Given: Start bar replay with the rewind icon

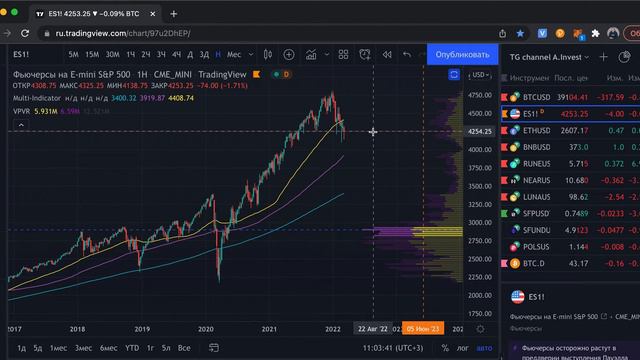Looking at the screenshot, I should [387, 54].
